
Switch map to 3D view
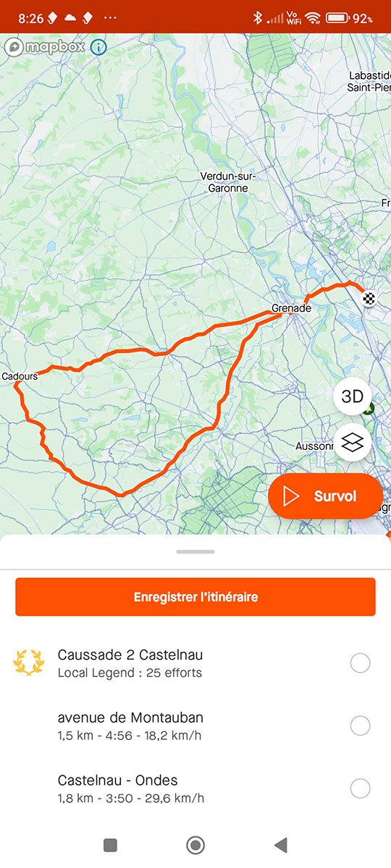click(352, 396)
